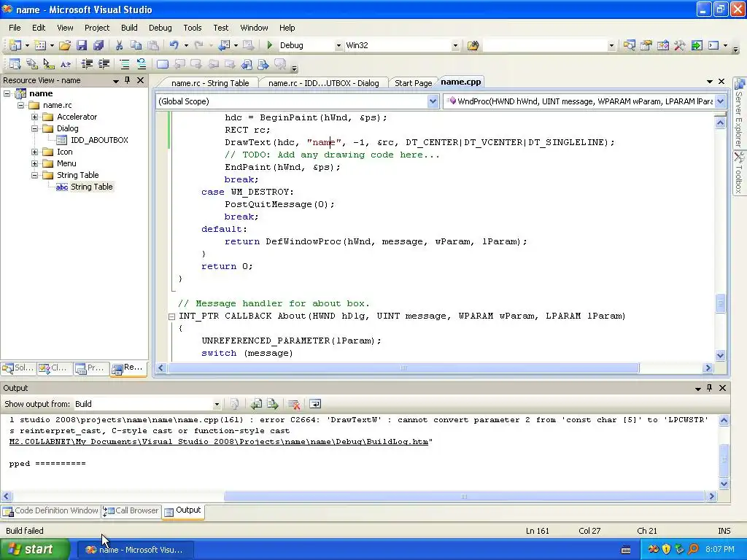The height and width of the screenshot is (560, 747).
Task: Click the Add New Item toolbar icon
Action: point(40,45)
